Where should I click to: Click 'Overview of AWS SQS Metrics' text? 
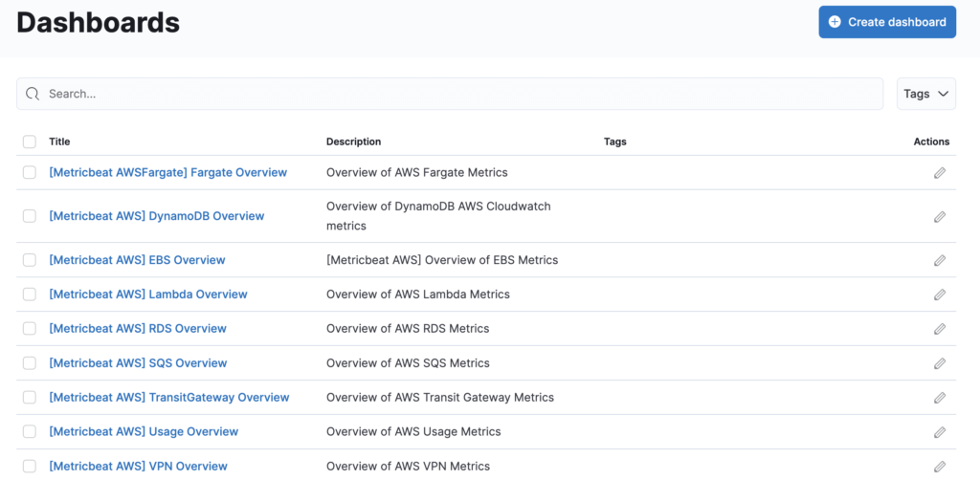coord(408,362)
